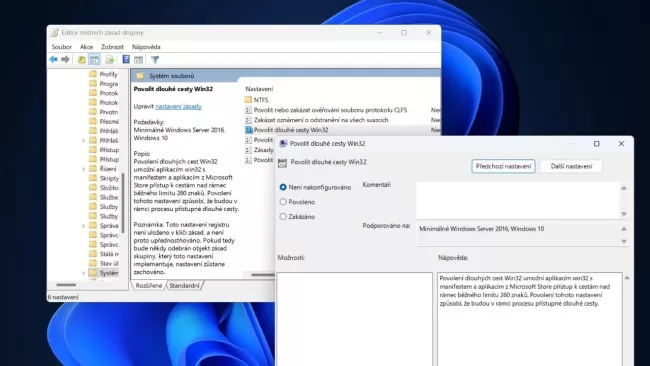Click the Skripty folder icon in tree
This screenshot has height=366, width=650.
coord(93,178)
